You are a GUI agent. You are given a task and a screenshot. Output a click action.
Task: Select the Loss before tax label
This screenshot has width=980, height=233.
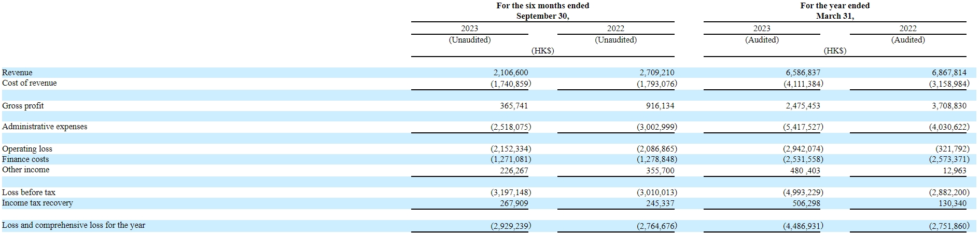[29, 193]
